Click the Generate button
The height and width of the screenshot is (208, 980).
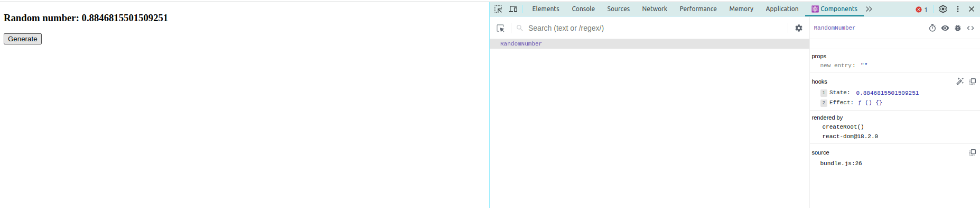(x=23, y=39)
